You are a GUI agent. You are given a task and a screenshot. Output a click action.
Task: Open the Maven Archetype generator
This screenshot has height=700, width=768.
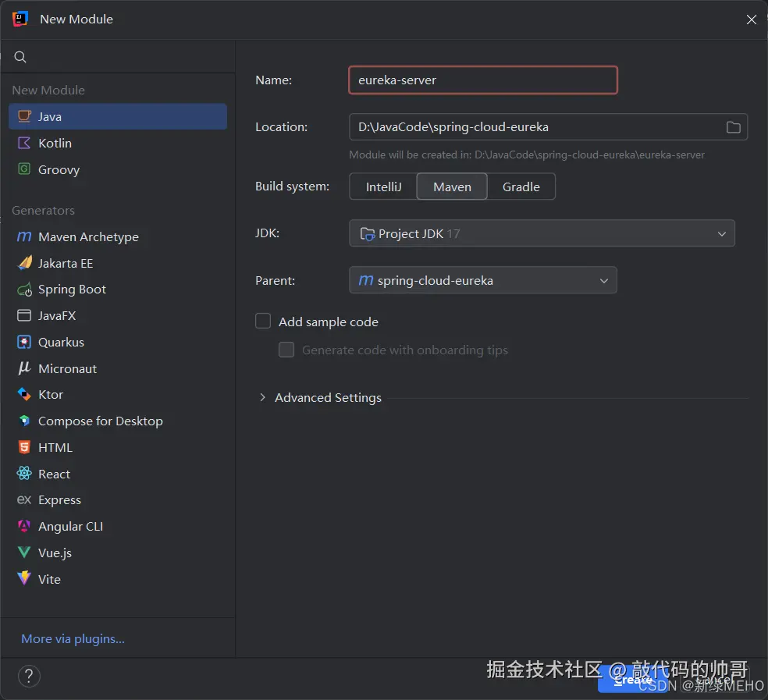tap(118, 237)
